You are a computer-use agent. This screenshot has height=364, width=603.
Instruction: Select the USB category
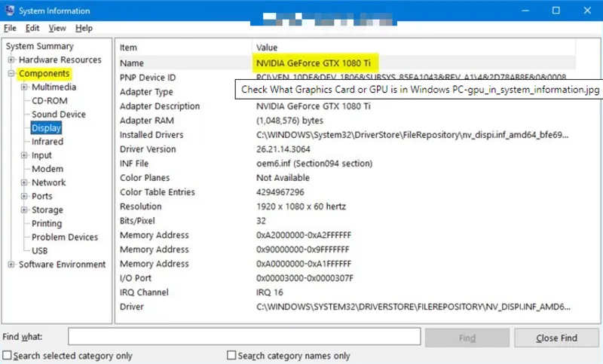40,251
